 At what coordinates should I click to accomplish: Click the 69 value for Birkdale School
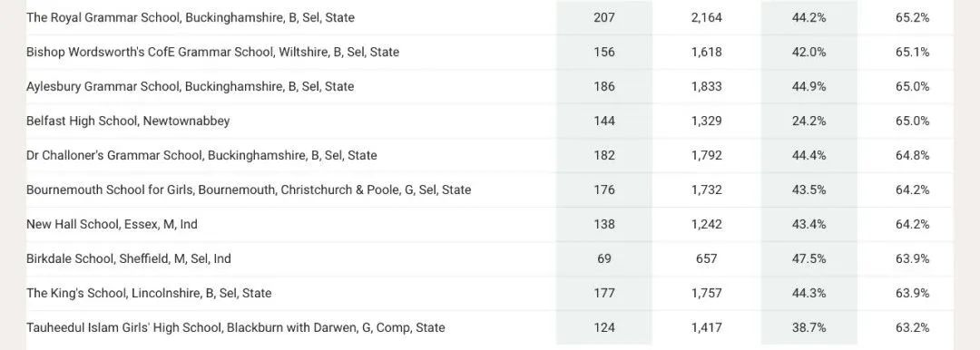603,258
